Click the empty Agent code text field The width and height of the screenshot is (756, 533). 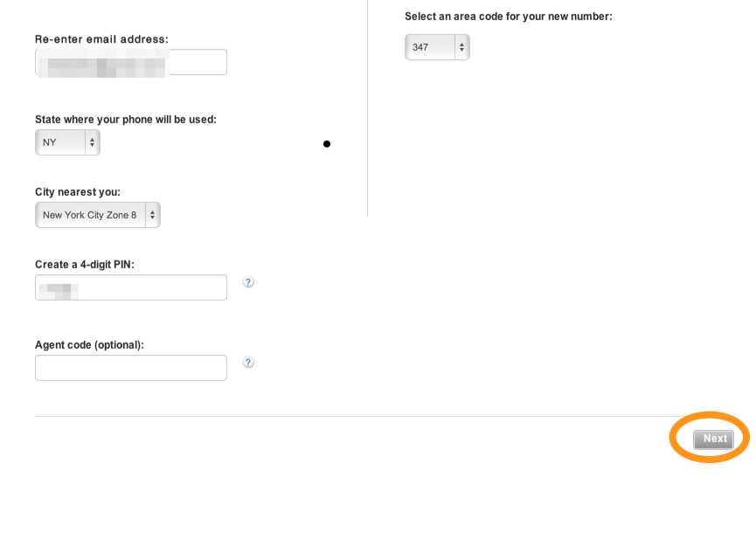pyautogui.click(x=131, y=368)
